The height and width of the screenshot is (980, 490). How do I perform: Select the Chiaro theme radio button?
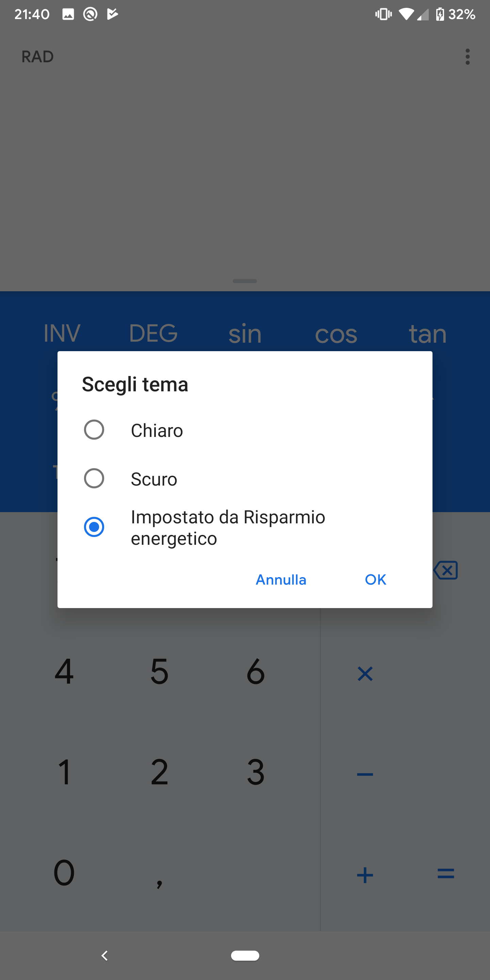(x=94, y=429)
